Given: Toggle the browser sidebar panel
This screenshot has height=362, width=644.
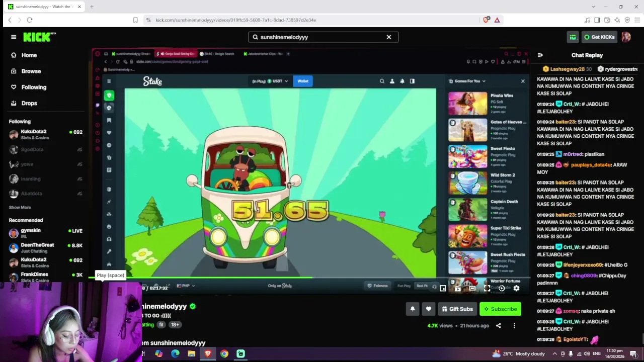Looking at the screenshot, I should coord(597,20).
